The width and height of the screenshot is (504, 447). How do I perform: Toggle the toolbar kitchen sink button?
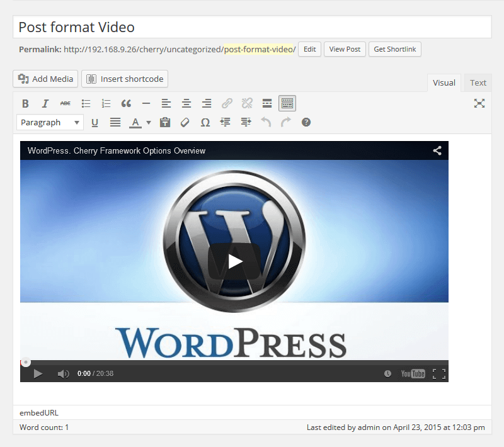pyautogui.click(x=287, y=104)
